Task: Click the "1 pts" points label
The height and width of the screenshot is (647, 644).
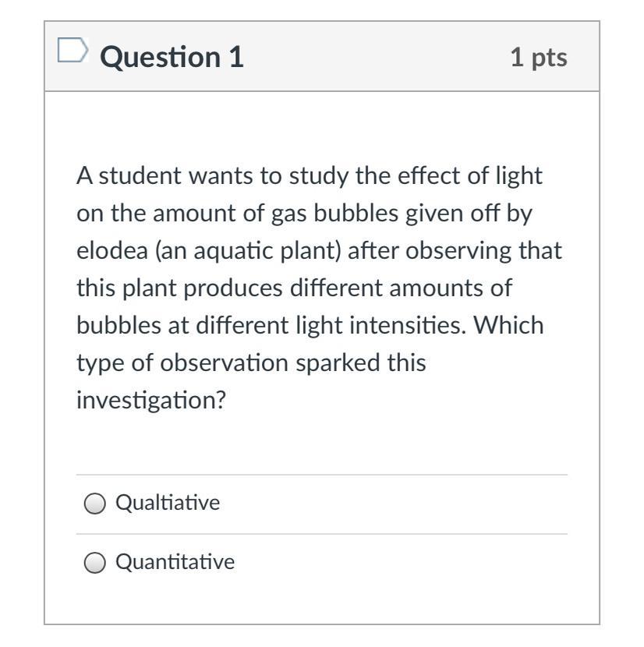Action: (539, 57)
